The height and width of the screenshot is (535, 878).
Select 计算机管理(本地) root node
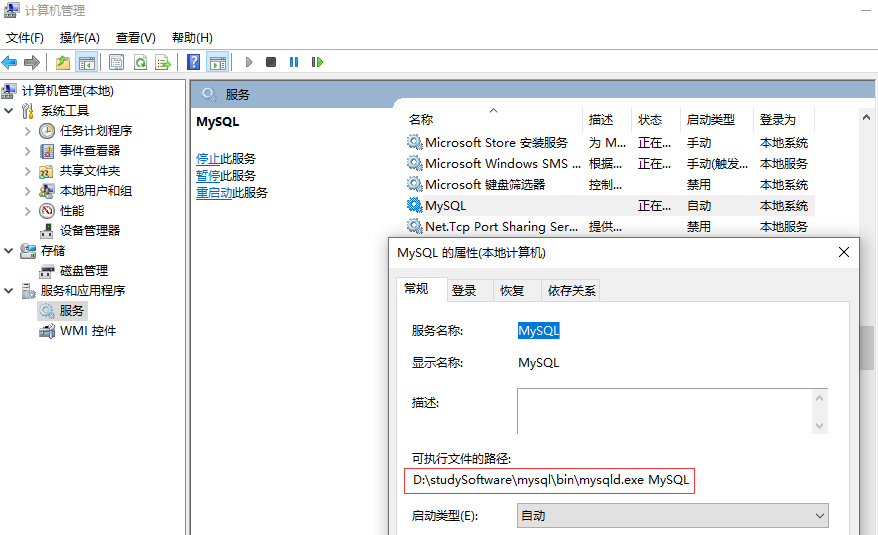pos(67,91)
